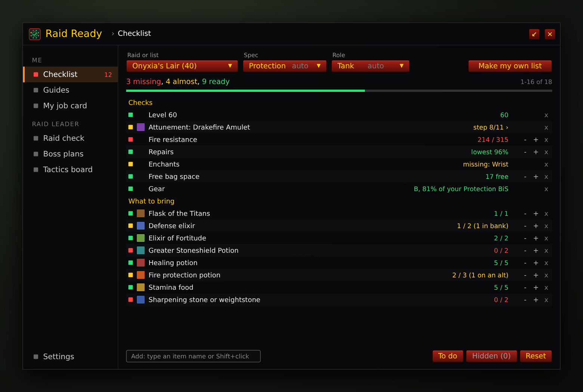
Task: Open Boss plans in the sidebar
Action: point(71,154)
